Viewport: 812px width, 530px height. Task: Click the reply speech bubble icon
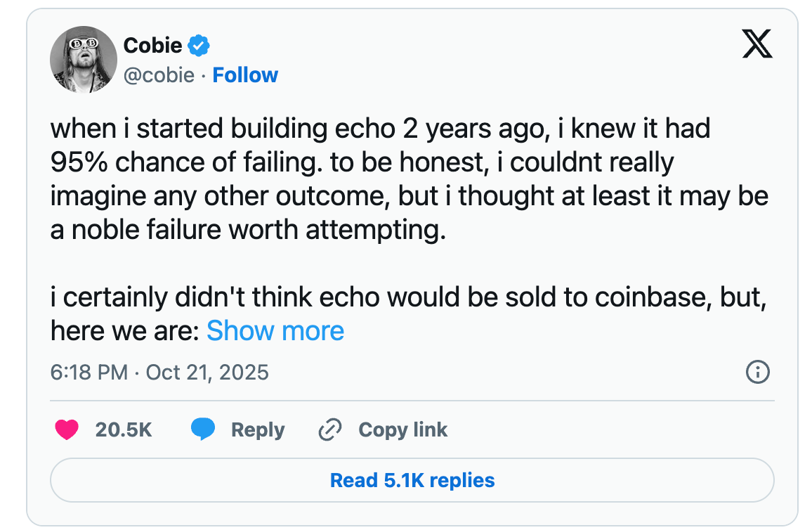(202, 429)
